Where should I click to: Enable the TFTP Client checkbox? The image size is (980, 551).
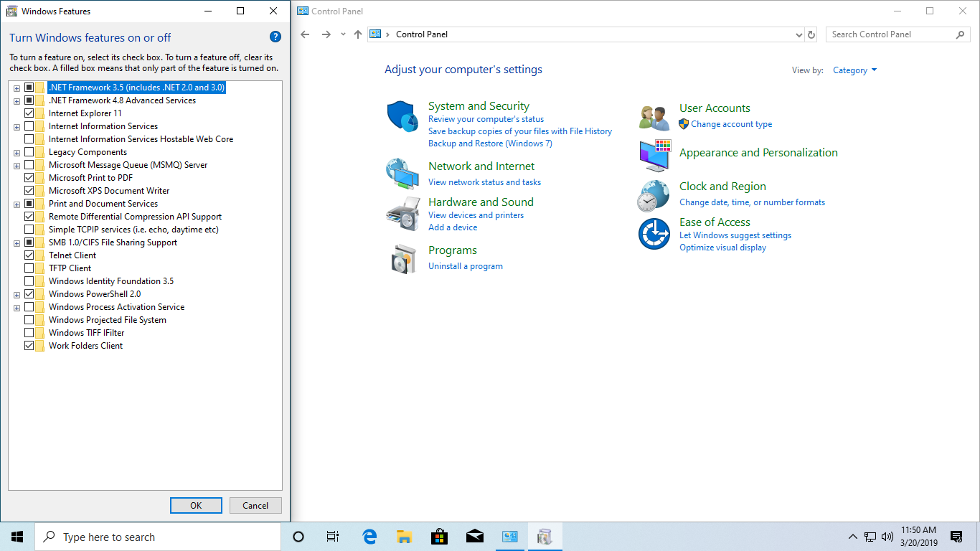pyautogui.click(x=29, y=268)
